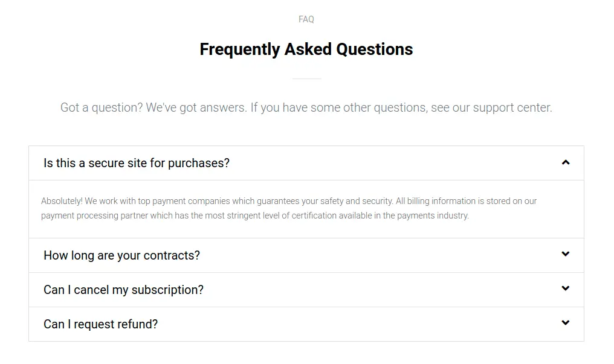Open the 'Can I request refund?' accordion item

[x=100, y=324]
